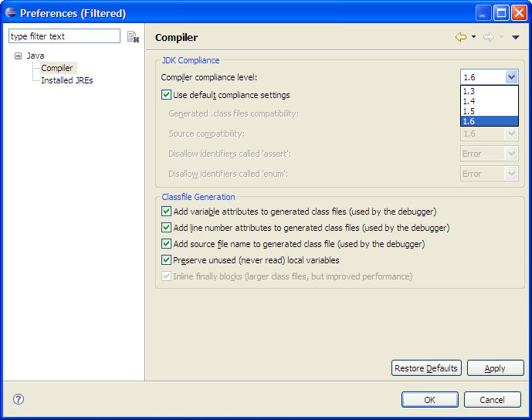
Task: Go back using the yellow back arrow
Action: tap(461, 36)
